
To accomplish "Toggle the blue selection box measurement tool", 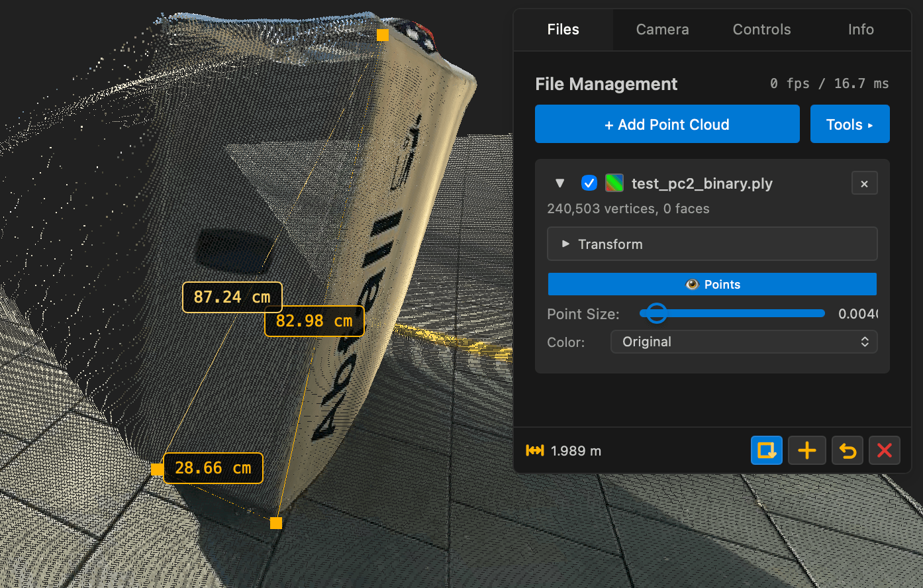I will [x=767, y=451].
